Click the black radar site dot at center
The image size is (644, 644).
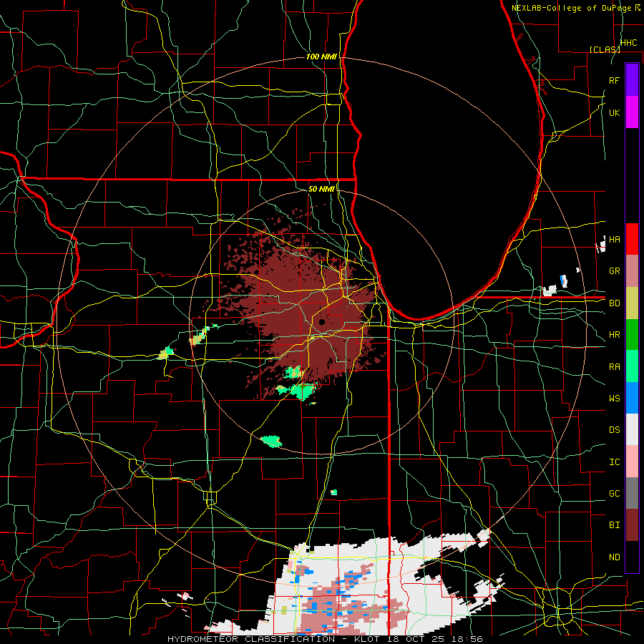point(321,322)
